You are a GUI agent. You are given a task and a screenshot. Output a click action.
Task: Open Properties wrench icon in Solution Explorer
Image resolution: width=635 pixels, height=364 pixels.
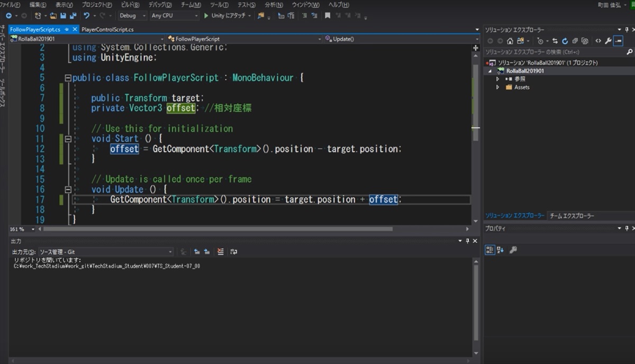tap(608, 41)
